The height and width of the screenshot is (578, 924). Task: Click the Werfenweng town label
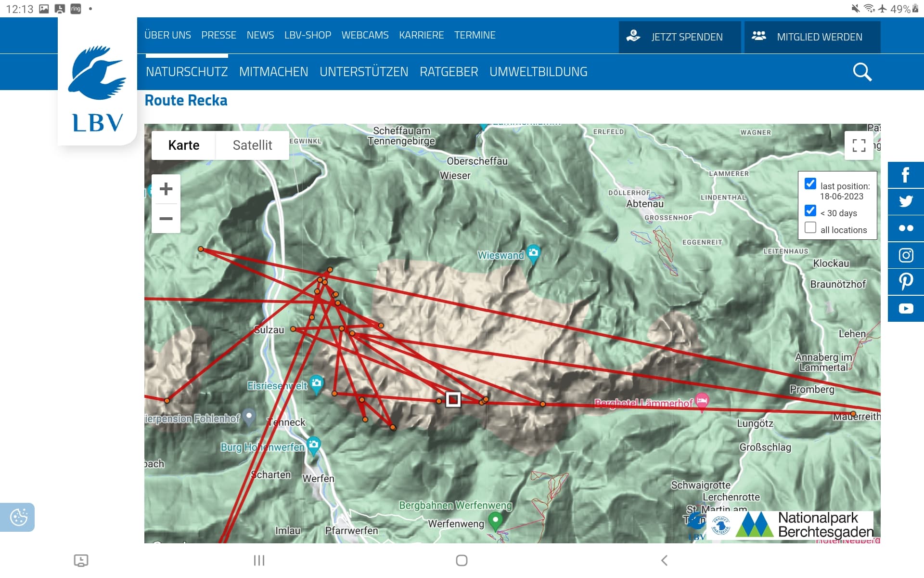coord(456,524)
